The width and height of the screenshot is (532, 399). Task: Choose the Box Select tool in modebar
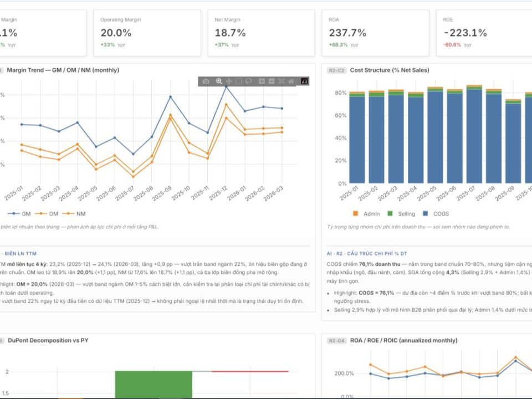(x=239, y=81)
